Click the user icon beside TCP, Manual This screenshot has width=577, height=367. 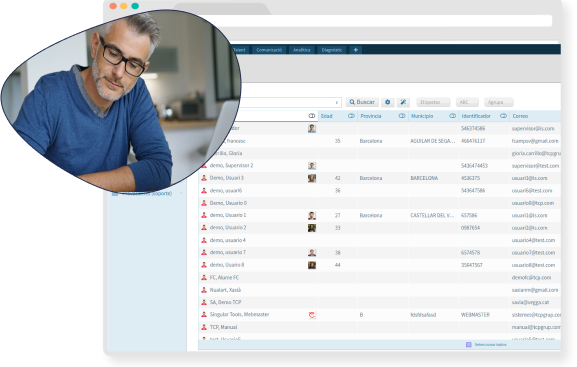(204, 327)
